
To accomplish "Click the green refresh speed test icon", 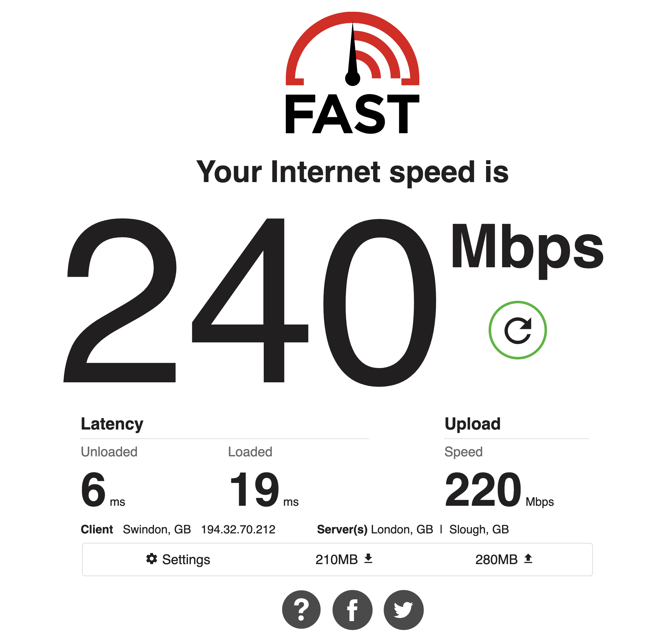I will [x=517, y=330].
